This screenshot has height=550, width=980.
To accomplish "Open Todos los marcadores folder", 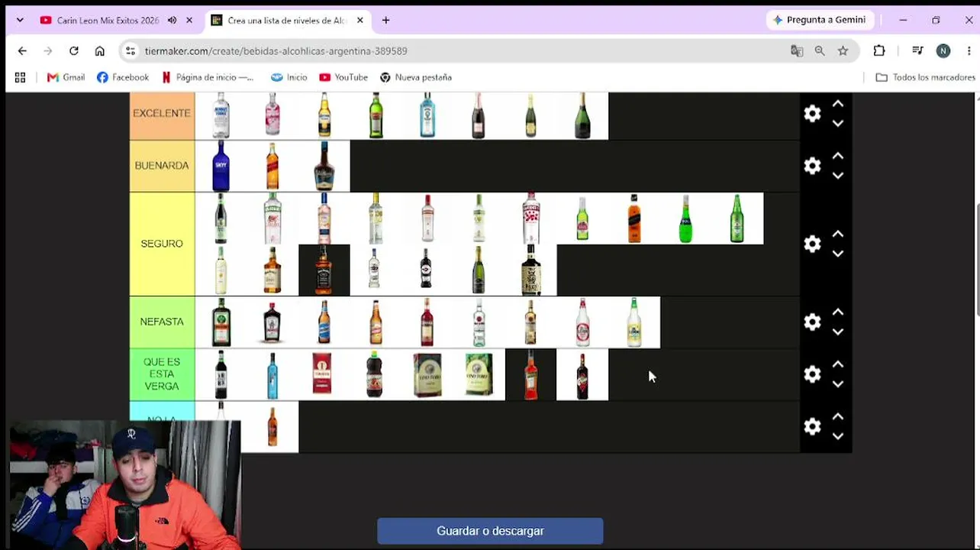I will tap(926, 77).
